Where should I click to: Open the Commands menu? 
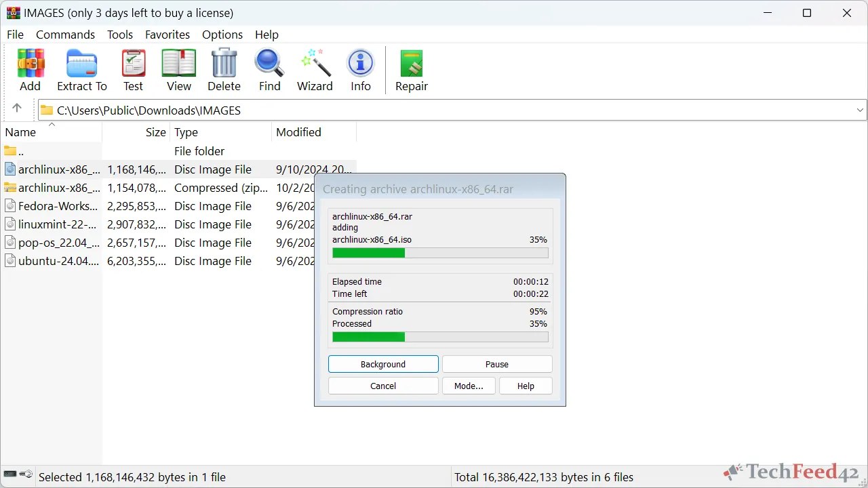tap(65, 35)
